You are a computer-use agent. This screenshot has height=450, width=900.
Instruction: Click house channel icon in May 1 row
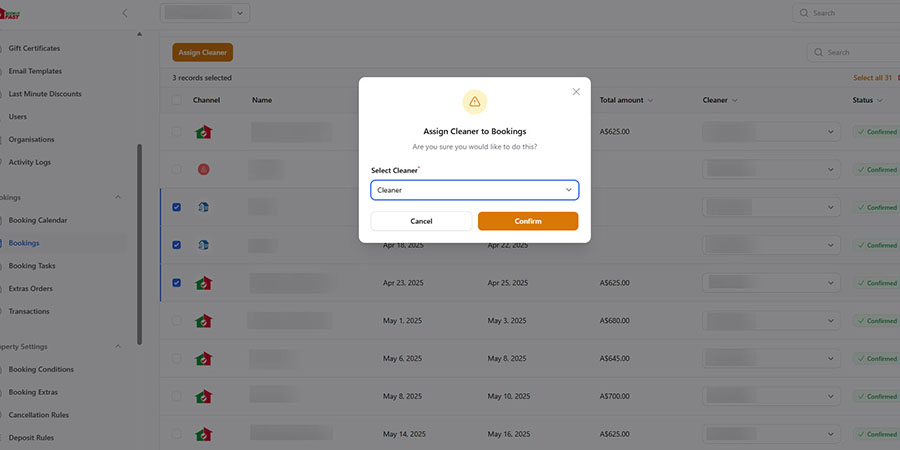204,321
